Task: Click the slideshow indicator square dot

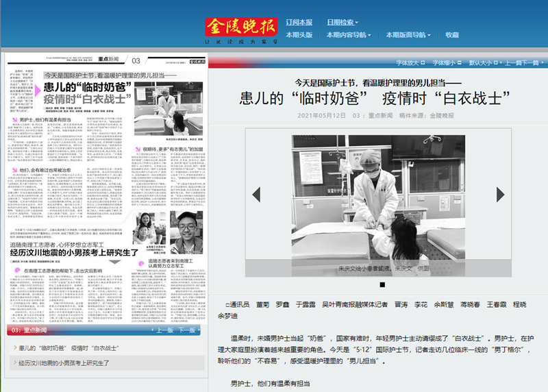Action: pos(382,284)
